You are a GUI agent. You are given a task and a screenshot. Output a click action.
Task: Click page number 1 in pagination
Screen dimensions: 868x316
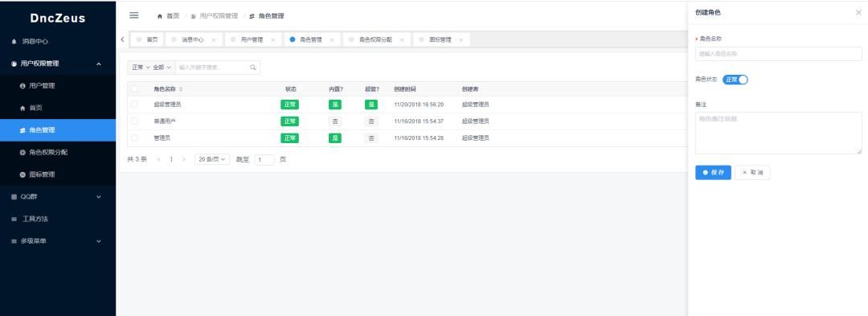pyautogui.click(x=171, y=159)
